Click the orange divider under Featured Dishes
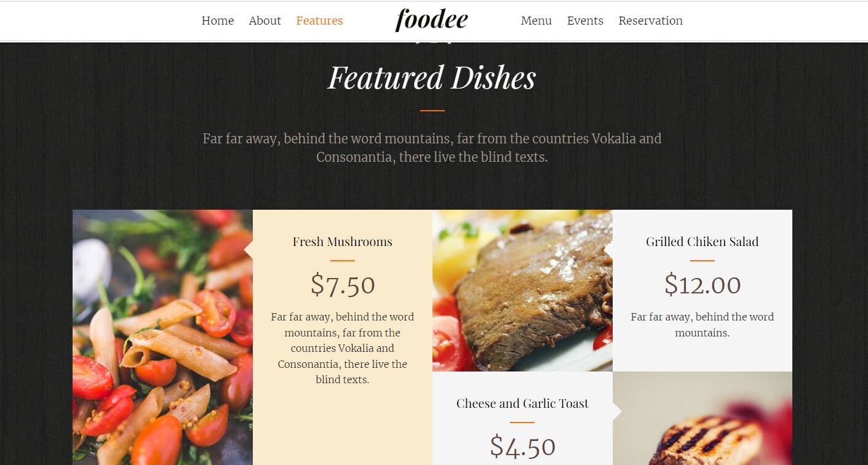This screenshot has height=465, width=868. (x=432, y=111)
